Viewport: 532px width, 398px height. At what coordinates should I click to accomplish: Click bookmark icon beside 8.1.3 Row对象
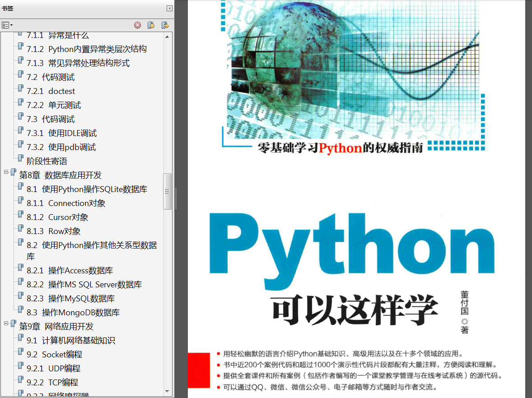(x=21, y=228)
